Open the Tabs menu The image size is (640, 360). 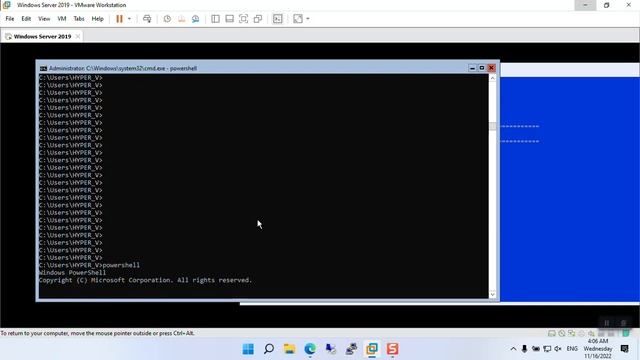pyautogui.click(x=79, y=19)
